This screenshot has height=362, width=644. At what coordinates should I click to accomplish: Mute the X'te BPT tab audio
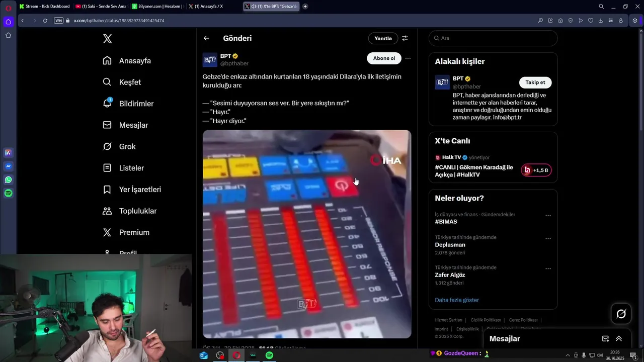click(x=254, y=7)
